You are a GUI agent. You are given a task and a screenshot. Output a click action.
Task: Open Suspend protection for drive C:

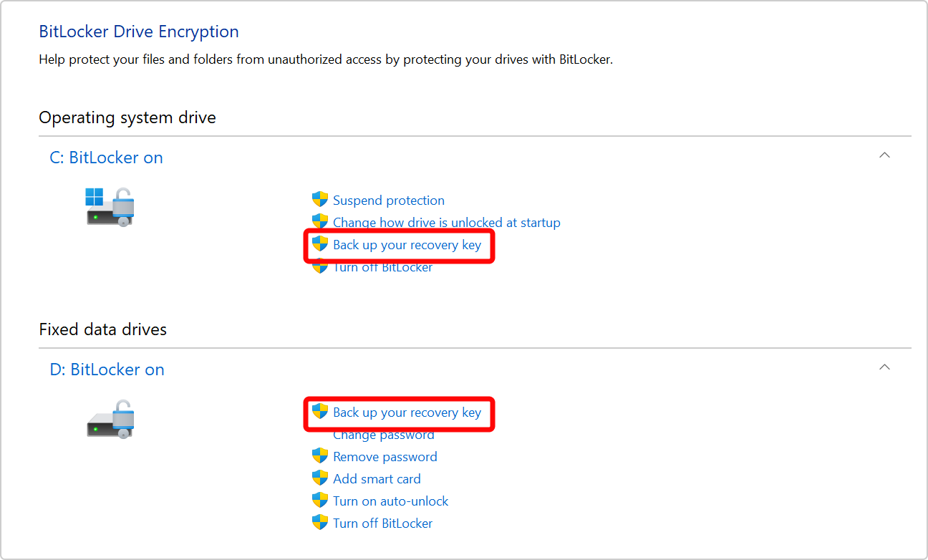click(x=389, y=200)
